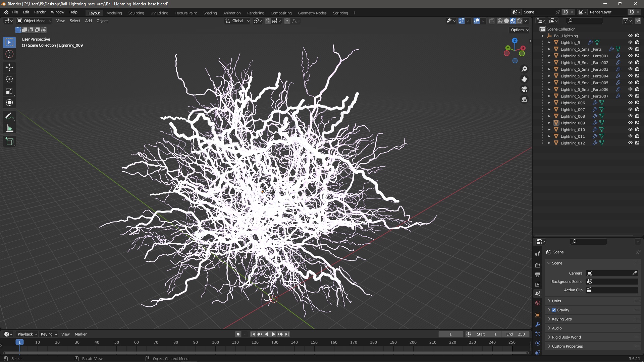Open the viewport Options dropdown

point(519,30)
